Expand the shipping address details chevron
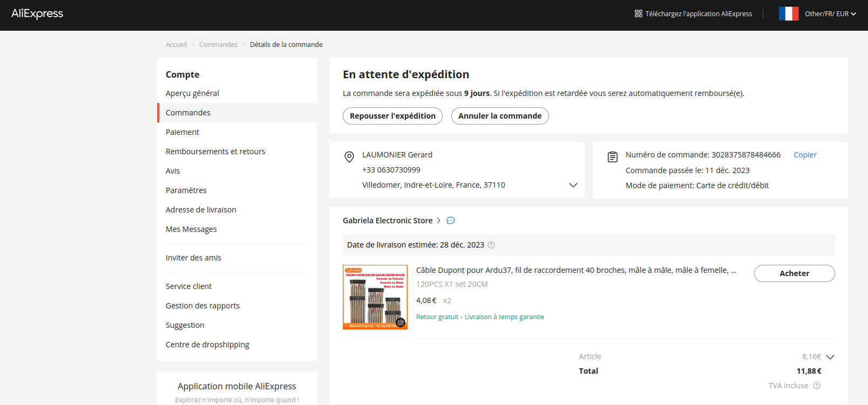This screenshot has height=405, width=868. (573, 185)
